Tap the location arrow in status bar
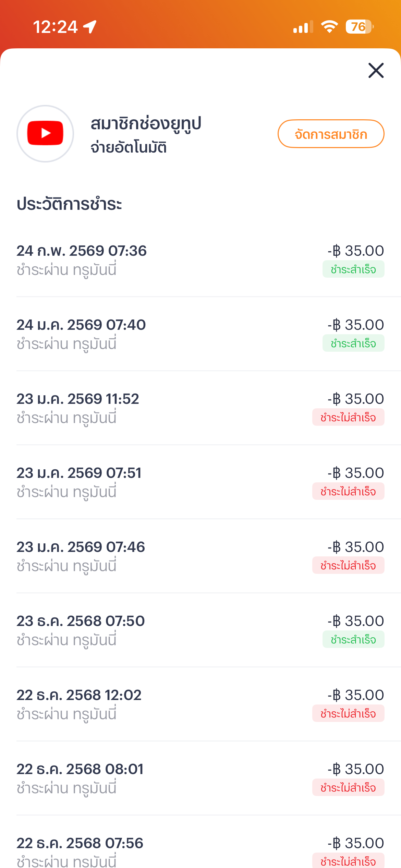The image size is (401, 868). (90, 27)
